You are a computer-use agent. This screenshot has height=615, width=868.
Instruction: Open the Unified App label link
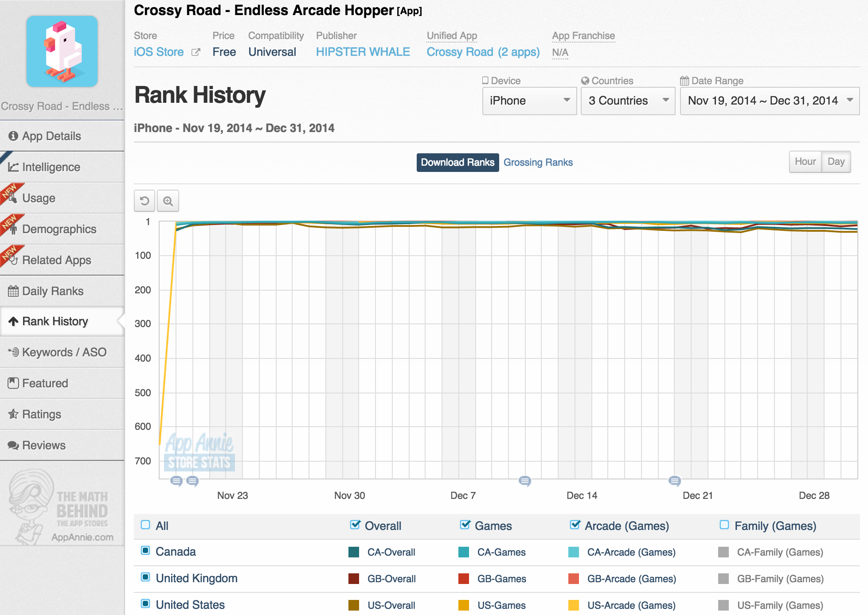(x=452, y=36)
